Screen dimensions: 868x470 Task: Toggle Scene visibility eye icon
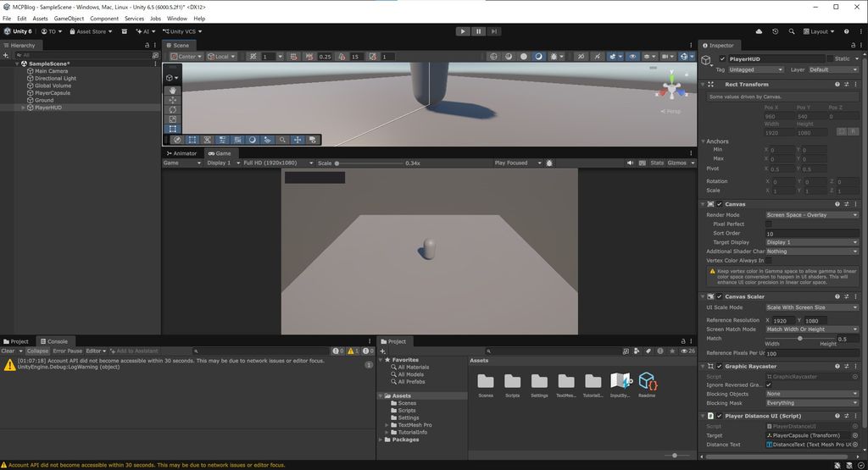tap(632, 57)
